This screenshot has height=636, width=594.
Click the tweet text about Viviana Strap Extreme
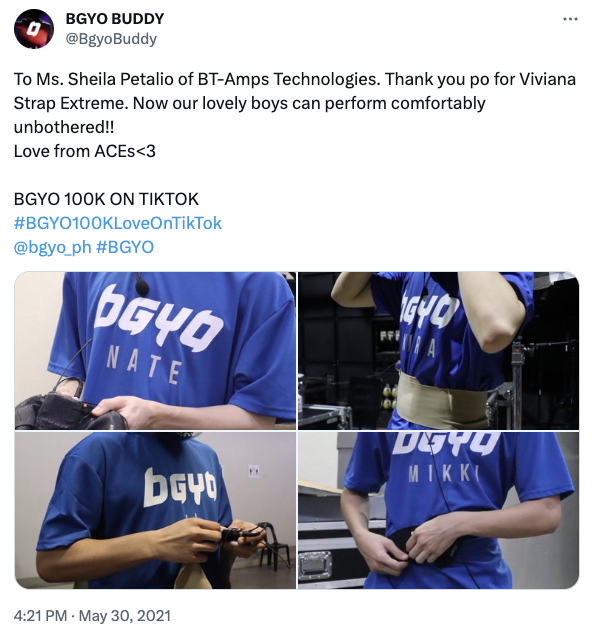295,103
